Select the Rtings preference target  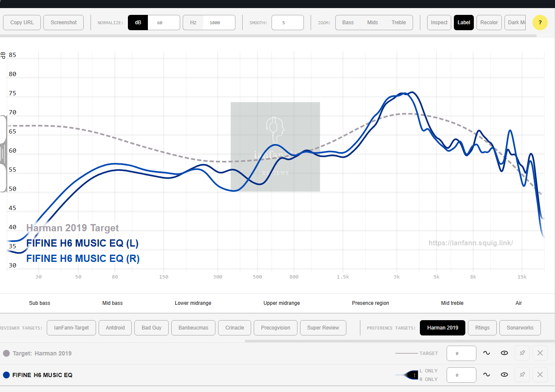click(x=482, y=328)
